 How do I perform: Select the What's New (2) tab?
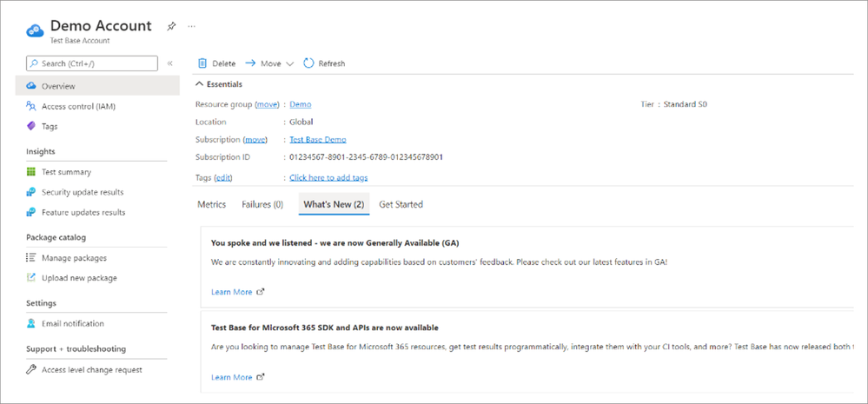tap(334, 204)
